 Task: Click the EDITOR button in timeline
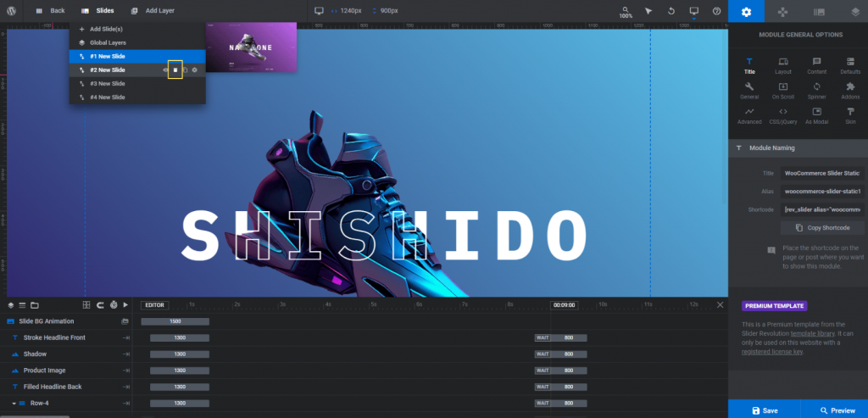pyautogui.click(x=154, y=305)
